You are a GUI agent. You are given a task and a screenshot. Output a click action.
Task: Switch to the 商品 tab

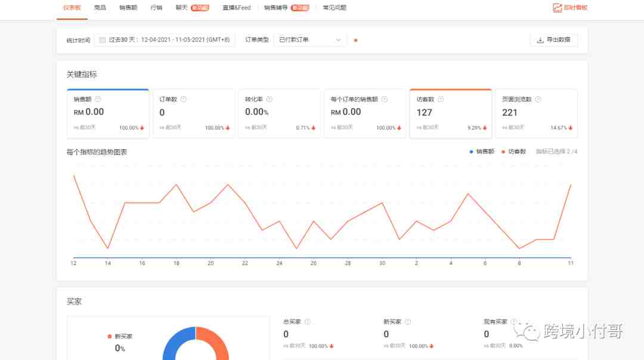click(x=100, y=7)
